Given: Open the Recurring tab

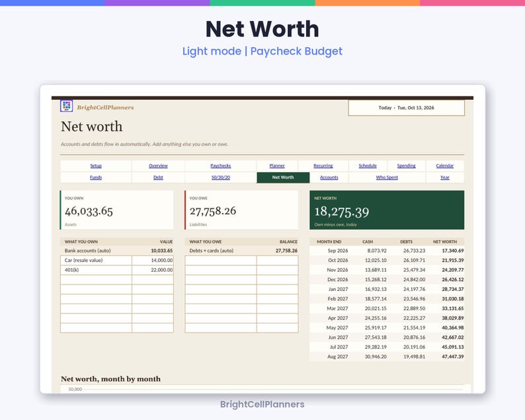Looking at the screenshot, I should pos(323,166).
